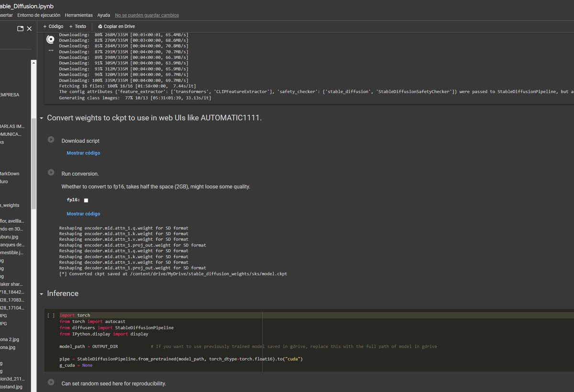Select the EMPRESA folder in file list

tap(10, 95)
